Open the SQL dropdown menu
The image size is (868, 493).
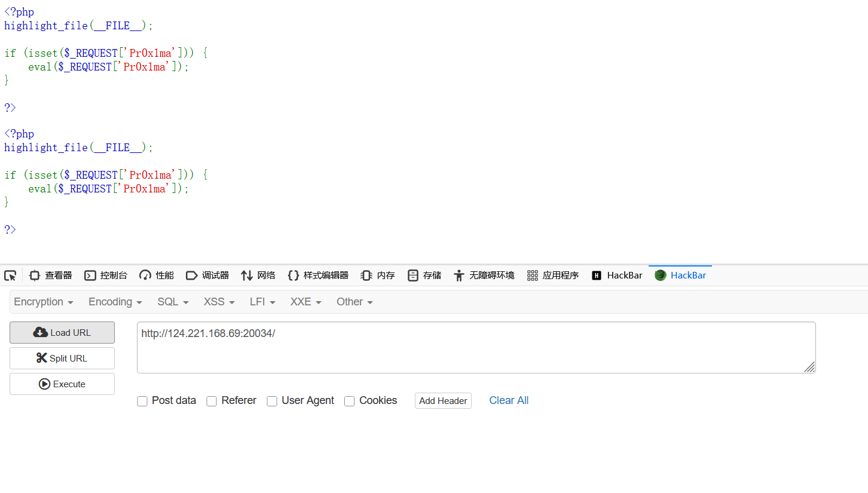coord(173,302)
